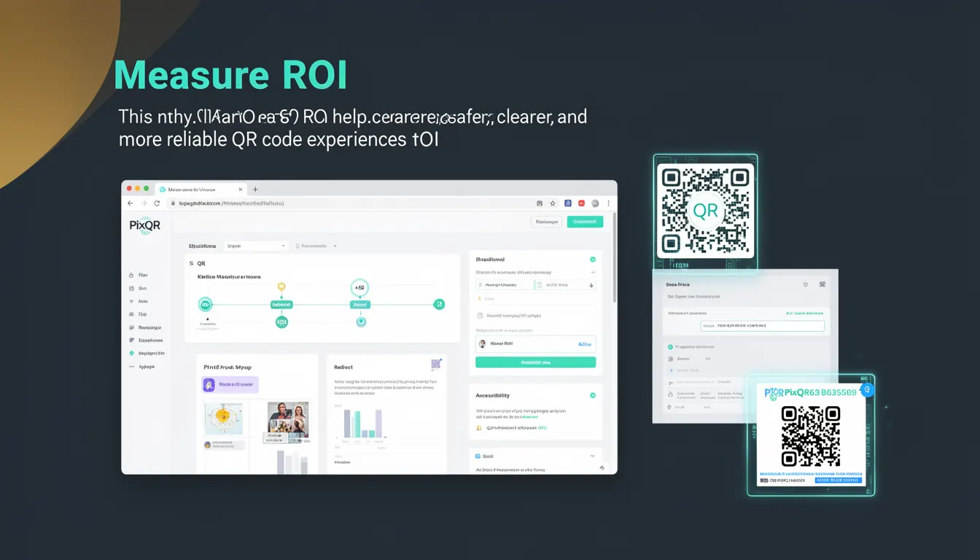Select the open browser tab
This screenshot has width=980, height=560.
click(x=201, y=190)
